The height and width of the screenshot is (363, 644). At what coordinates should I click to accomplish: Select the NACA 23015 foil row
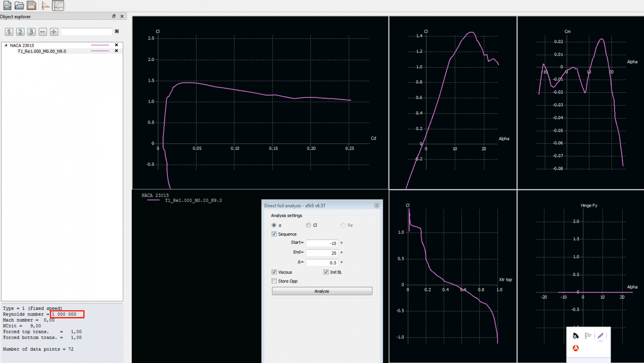62,45
